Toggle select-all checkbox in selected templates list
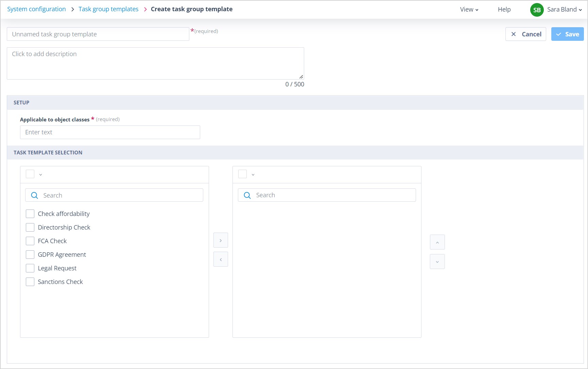 coord(242,174)
